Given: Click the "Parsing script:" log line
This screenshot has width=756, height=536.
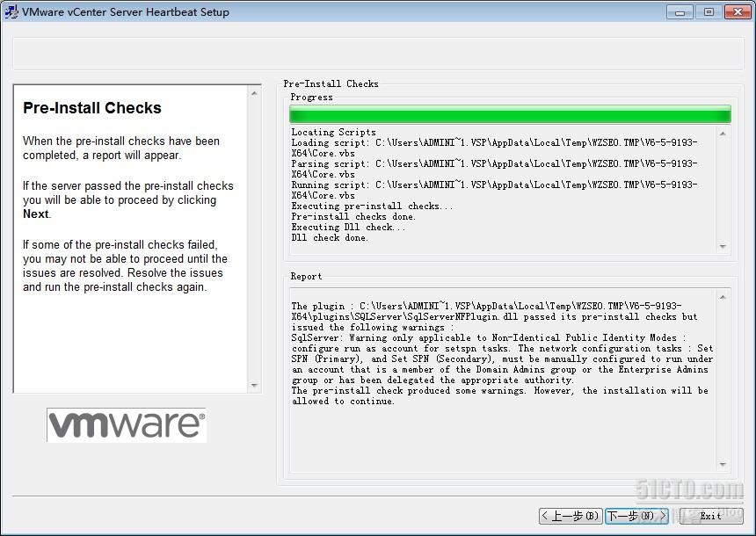Looking at the screenshot, I should point(494,170).
